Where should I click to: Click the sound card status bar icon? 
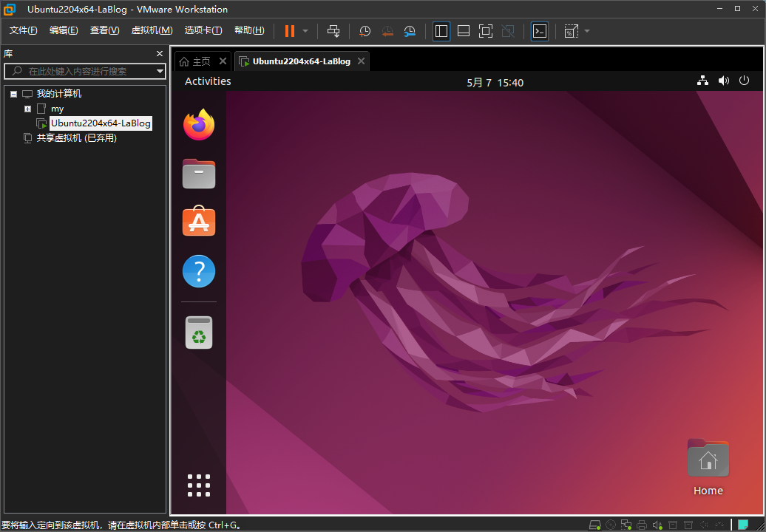click(657, 525)
